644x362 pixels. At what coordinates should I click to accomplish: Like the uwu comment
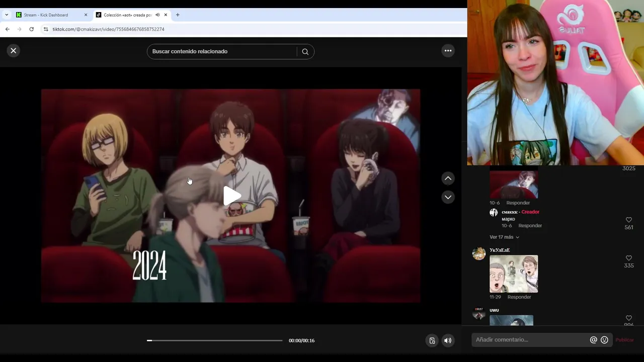click(629, 318)
